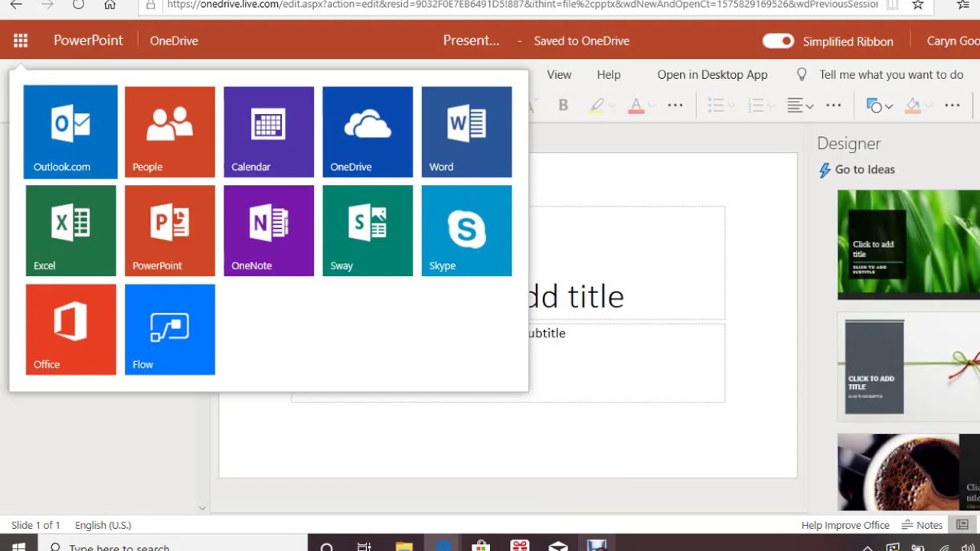This screenshot has width=980, height=551.
Task: Launch Word from the app launcher
Action: [x=466, y=132]
